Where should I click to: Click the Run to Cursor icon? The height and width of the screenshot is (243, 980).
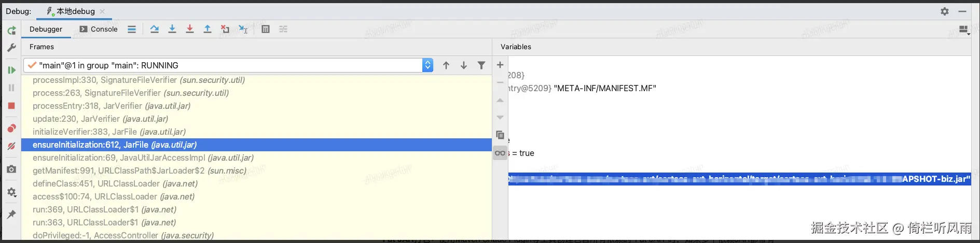point(243,29)
